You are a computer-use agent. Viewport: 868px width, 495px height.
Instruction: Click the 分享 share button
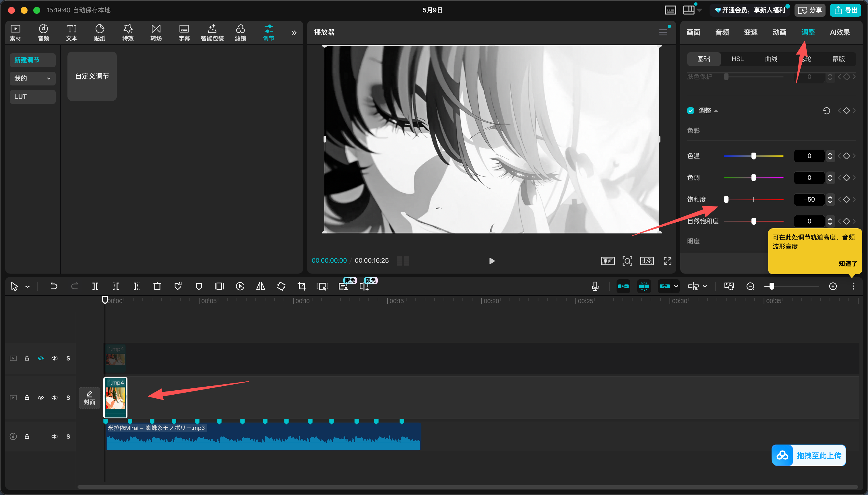pyautogui.click(x=810, y=10)
